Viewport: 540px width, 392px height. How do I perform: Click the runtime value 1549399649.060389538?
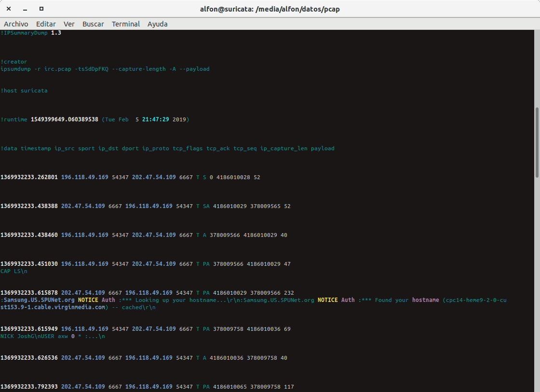[x=65, y=119]
